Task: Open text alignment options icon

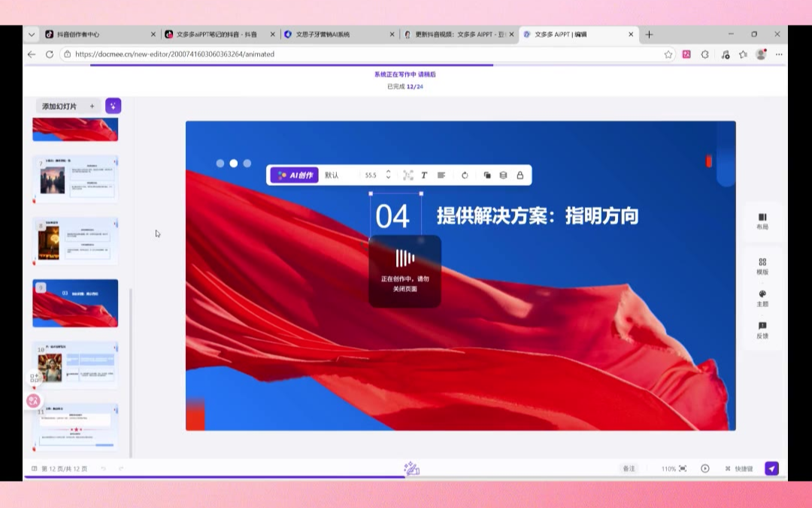Action: pos(441,175)
